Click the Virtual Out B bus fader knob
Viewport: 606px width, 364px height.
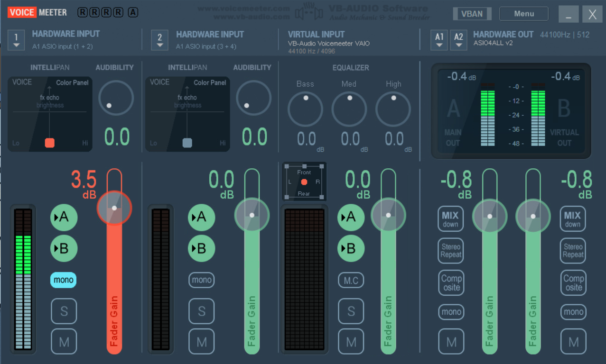(533, 216)
